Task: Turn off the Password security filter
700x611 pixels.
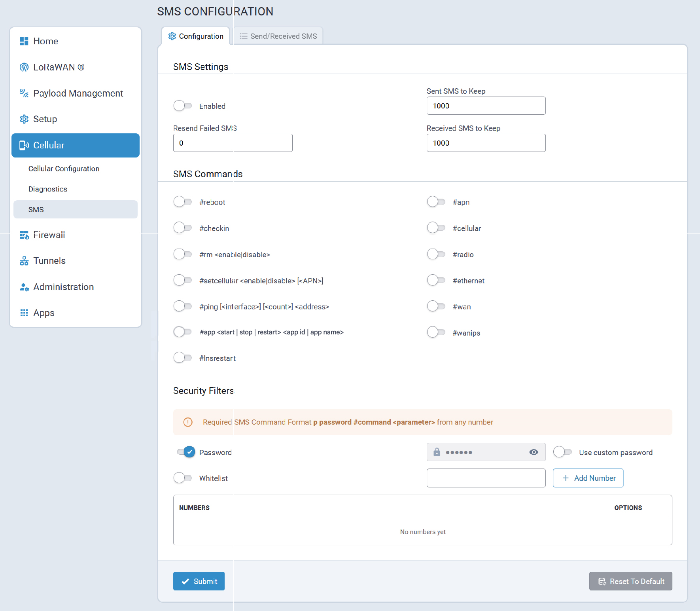Action: (x=186, y=452)
